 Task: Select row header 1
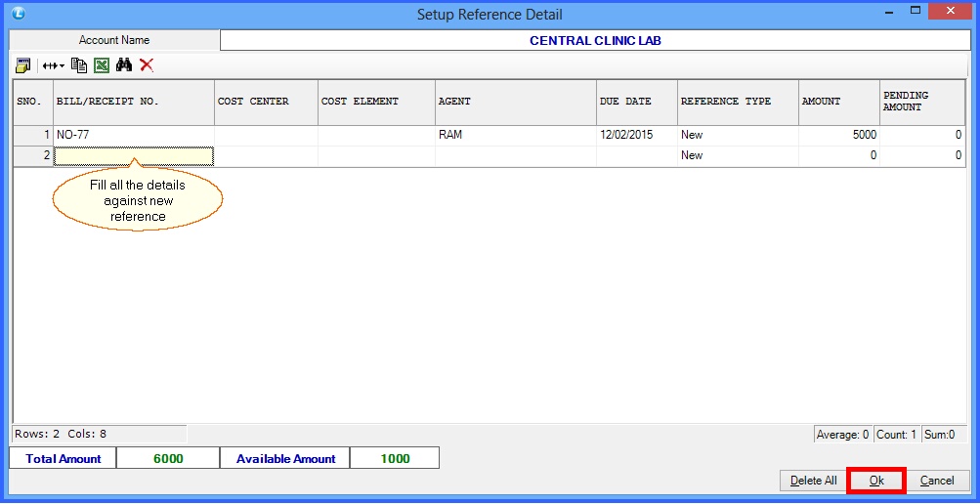(x=33, y=135)
